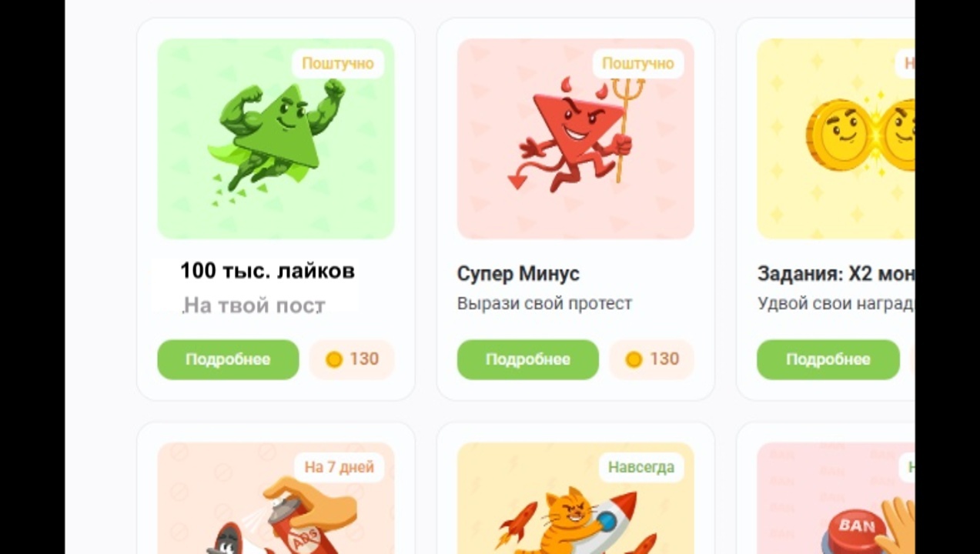Click the На 7 дней badge
This screenshot has width=980, height=554.
339,467
